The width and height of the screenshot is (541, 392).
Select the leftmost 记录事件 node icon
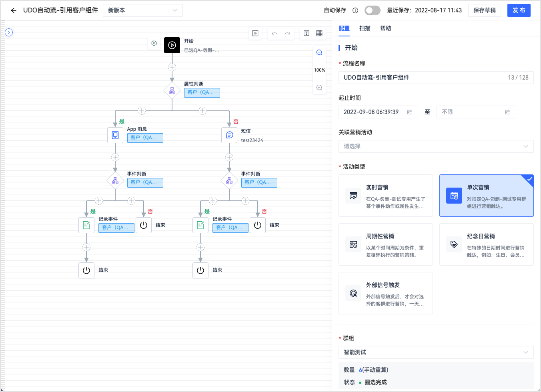click(x=86, y=225)
